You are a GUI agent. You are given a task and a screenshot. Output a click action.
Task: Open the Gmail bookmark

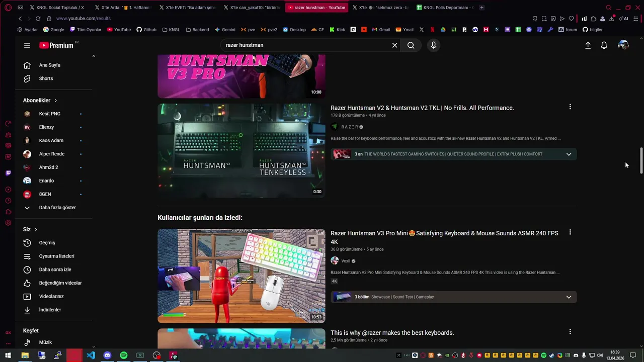[x=381, y=30]
